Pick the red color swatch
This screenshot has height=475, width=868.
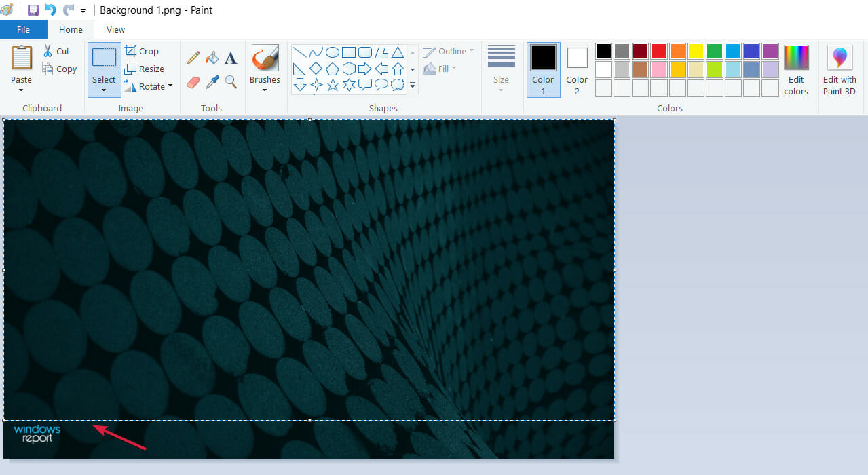[659, 51]
